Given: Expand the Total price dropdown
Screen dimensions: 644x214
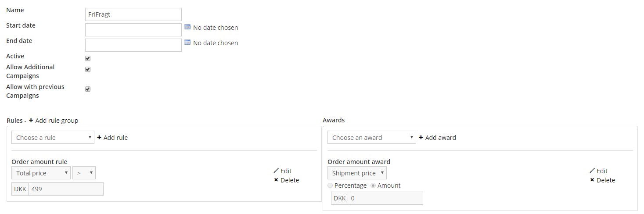Looking at the screenshot, I should (41, 173).
